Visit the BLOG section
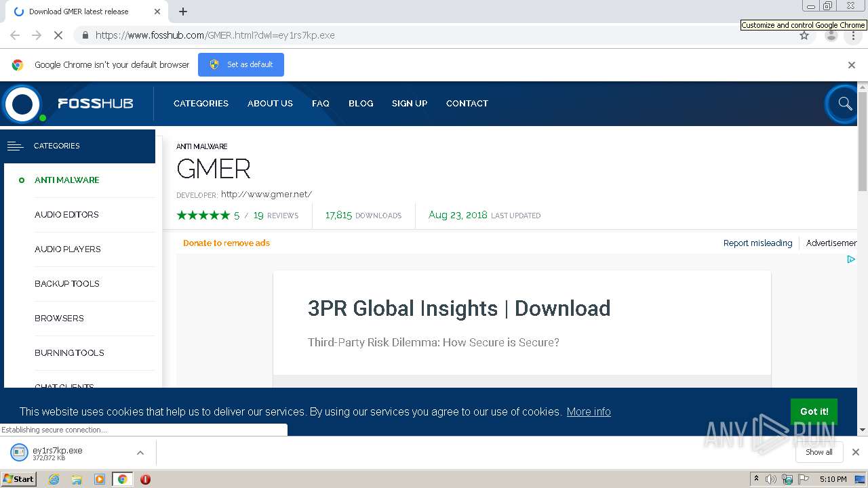Screen dimensions: 868x488 361,104
